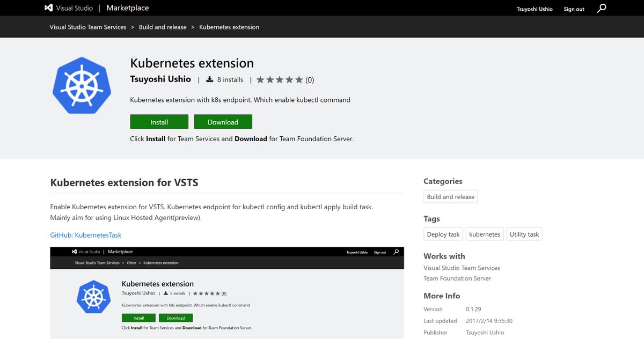
Task: Click the green Install button
Action: point(159,122)
